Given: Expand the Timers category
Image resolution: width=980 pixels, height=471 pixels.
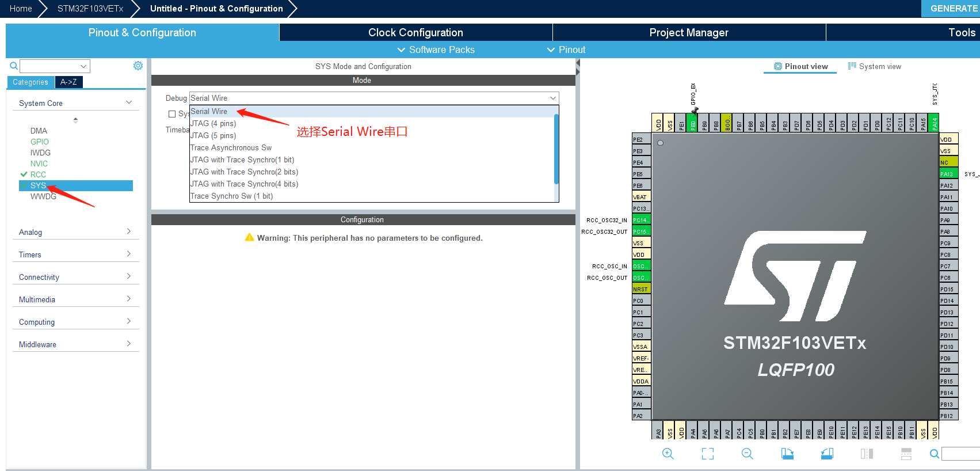Looking at the screenshot, I should (75, 255).
